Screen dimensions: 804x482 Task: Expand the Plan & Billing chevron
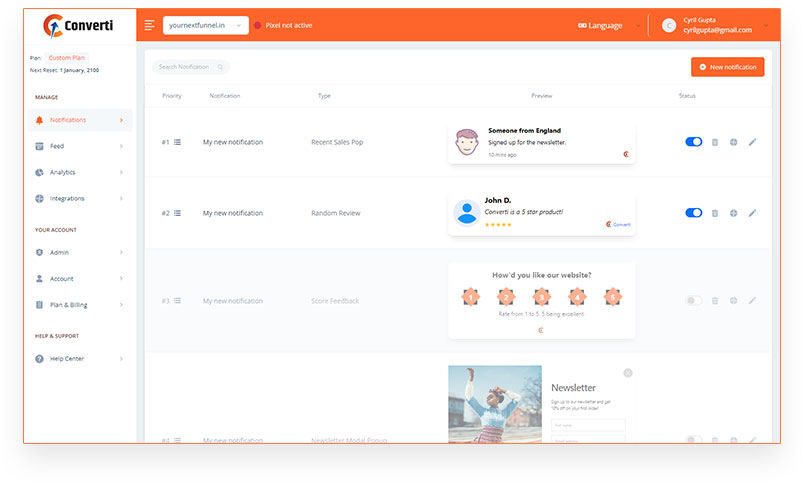(x=122, y=305)
